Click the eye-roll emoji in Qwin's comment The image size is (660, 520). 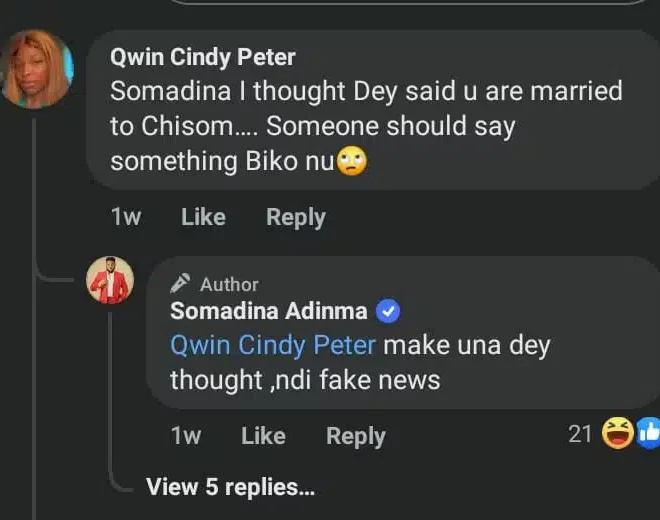tap(351, 161)
